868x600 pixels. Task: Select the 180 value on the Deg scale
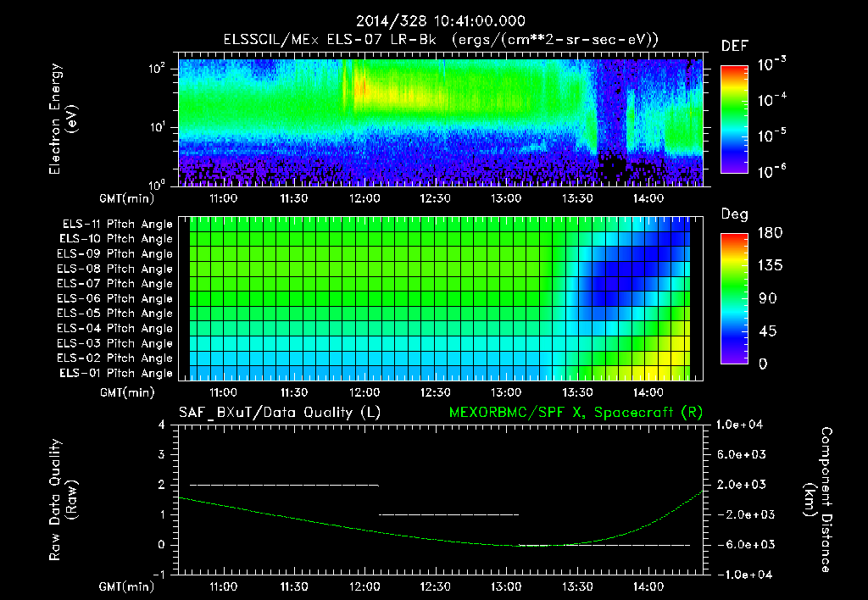click(770, 232)
